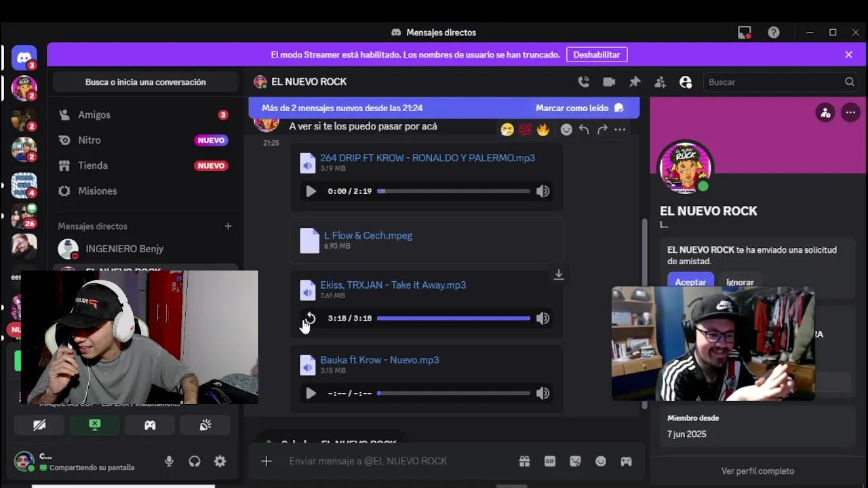Image resolution: width=868 pixels, height=488 pixels.
Task: Open the sticker picker
Action: tap(575, 461)
